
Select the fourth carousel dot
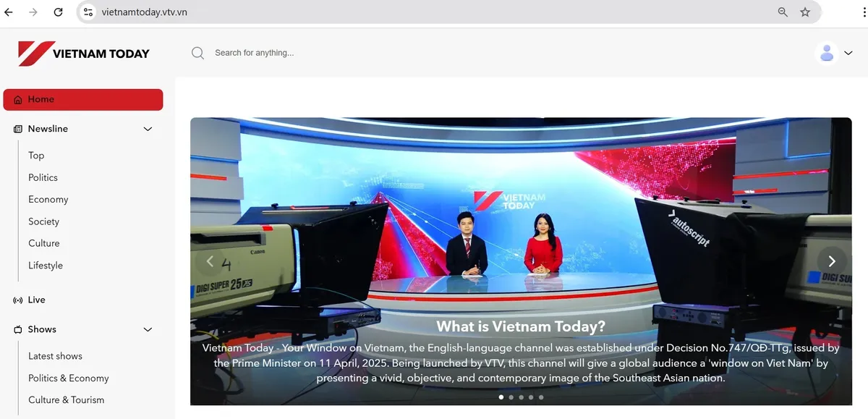(531, 397)
